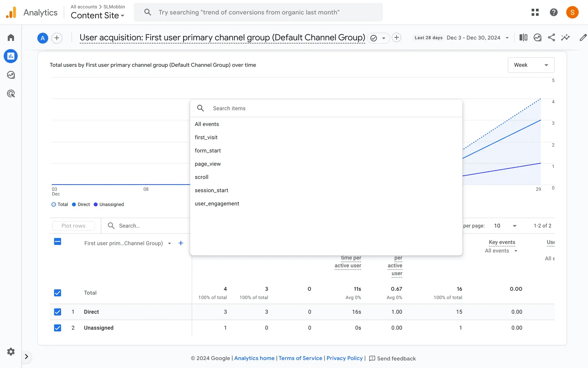Choose session_start in the event list
The height and width of the screenshot is (368, 588).
[x=211, y=190]
